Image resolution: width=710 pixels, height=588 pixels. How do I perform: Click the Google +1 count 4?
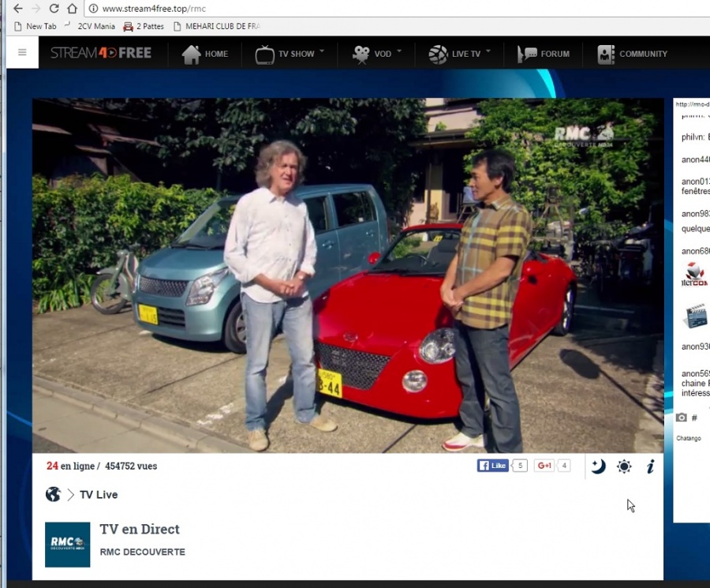click(x=564, y=465)
